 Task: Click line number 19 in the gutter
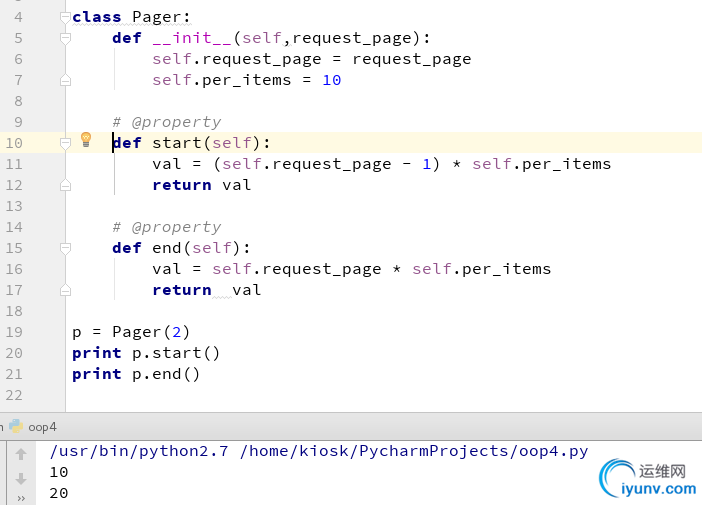pyautogui.click(x=14, y=332)
